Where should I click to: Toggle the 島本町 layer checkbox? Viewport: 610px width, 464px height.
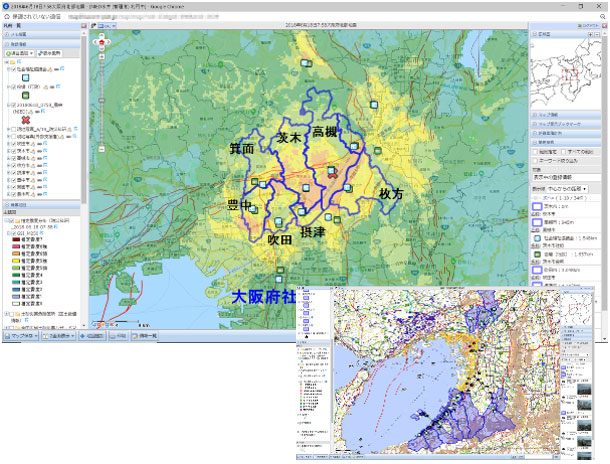click(x=14, y=194)
